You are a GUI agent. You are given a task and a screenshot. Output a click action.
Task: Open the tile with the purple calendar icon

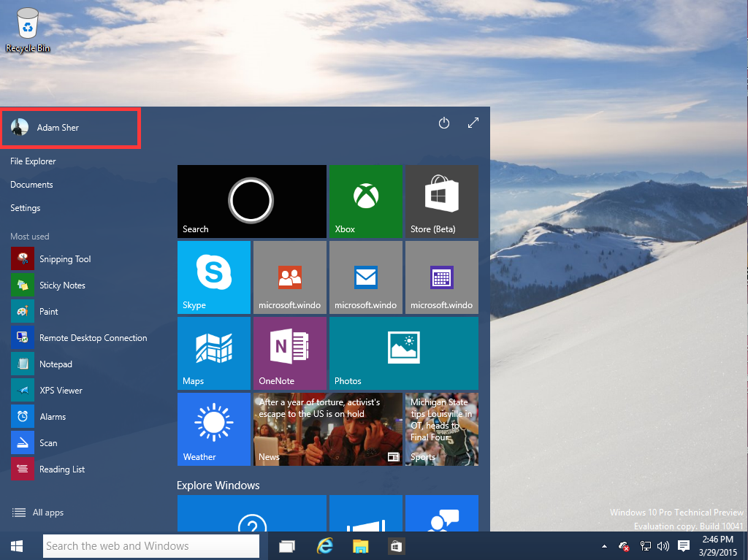click(442, 277)
